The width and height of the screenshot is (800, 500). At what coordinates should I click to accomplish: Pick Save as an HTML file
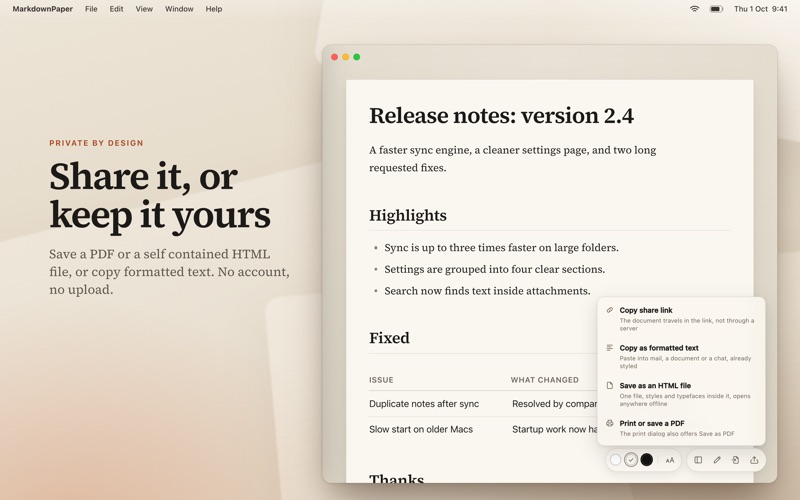click(681, 394)
